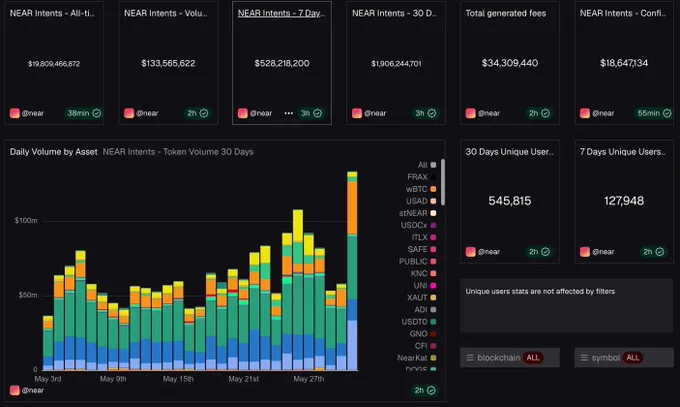Click near avatar below Daily Volume chart
This screenshot has height=407, width=680.
point(15,390)
